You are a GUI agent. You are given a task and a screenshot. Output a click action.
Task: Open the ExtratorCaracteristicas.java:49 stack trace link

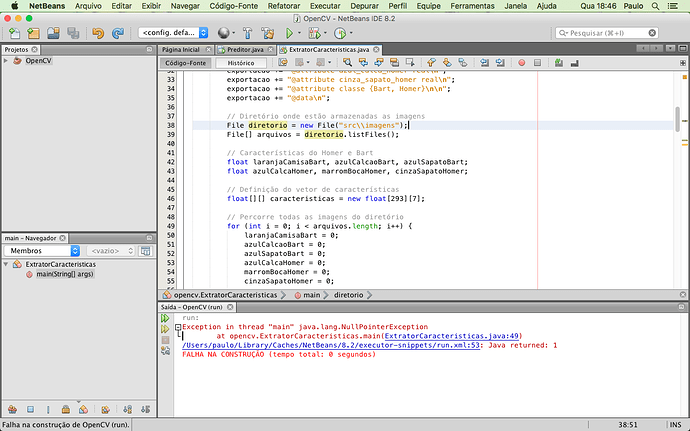point(451,336)
